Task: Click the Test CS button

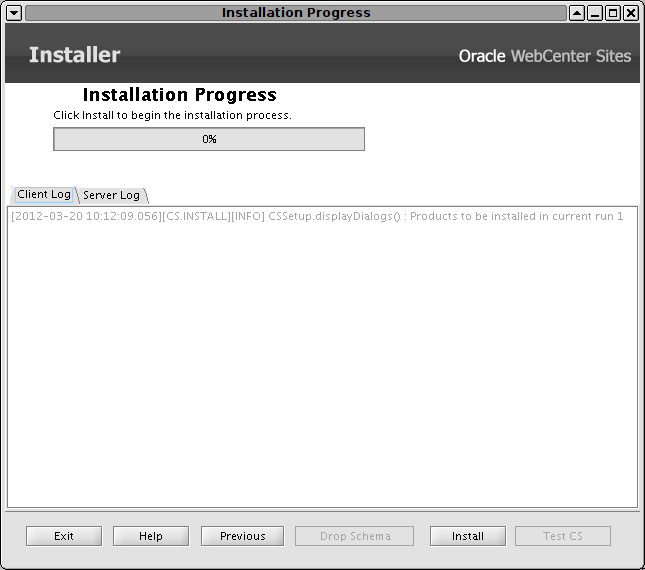Action: coord(563,536)
